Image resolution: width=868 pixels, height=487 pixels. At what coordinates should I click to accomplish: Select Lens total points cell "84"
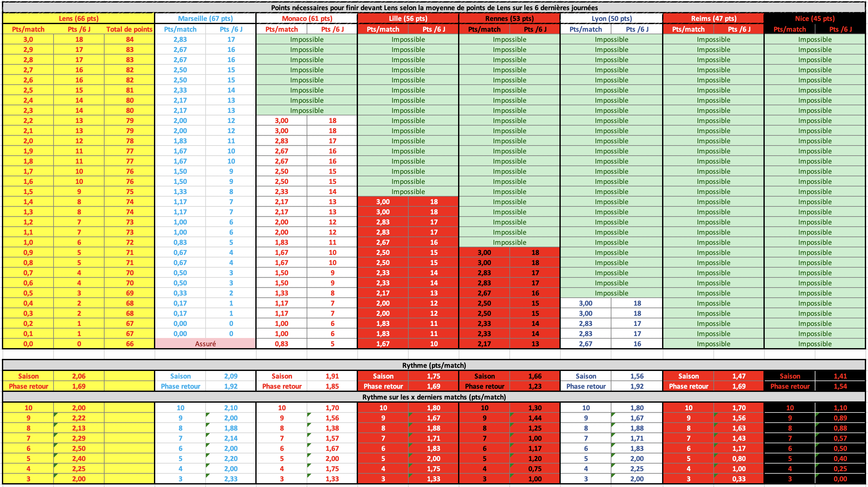(129, 39)
